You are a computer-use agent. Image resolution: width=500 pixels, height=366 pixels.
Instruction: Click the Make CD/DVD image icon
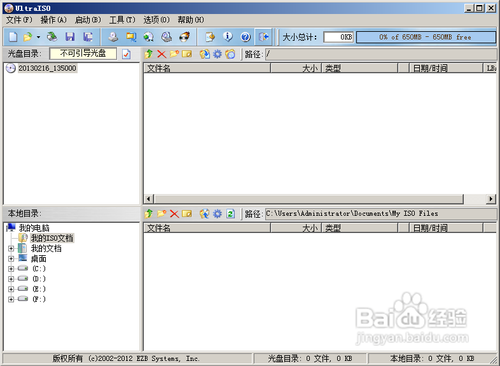[x=113, y=37]
